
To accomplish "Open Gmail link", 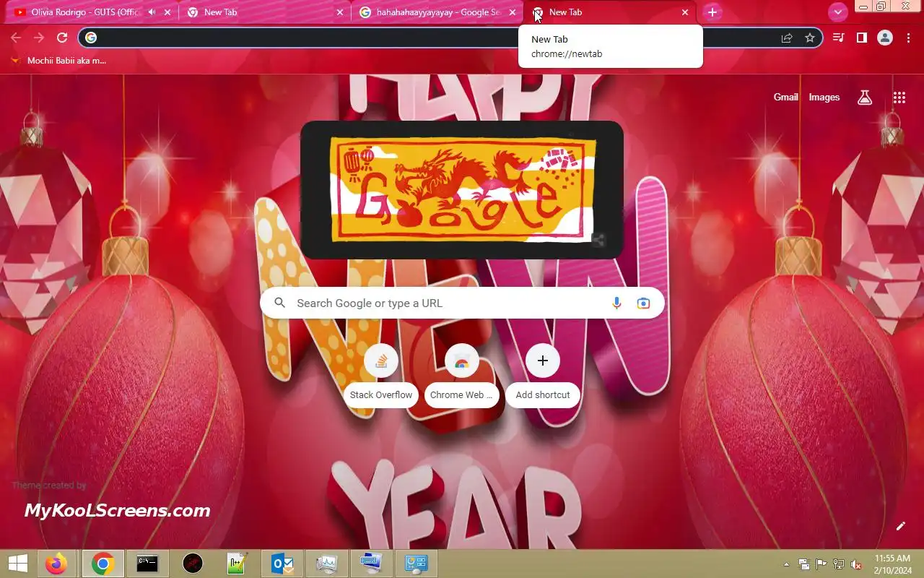I will 785,97.
